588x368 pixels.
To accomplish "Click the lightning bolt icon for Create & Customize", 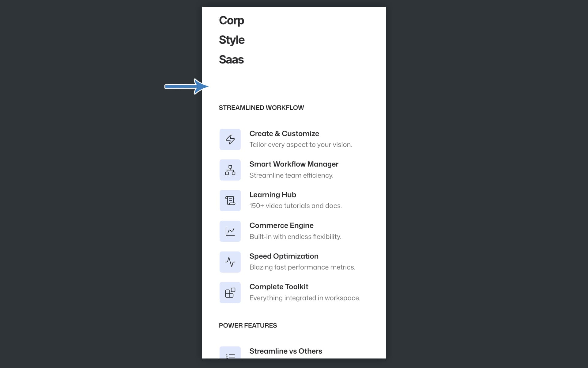I will (230, 140).
